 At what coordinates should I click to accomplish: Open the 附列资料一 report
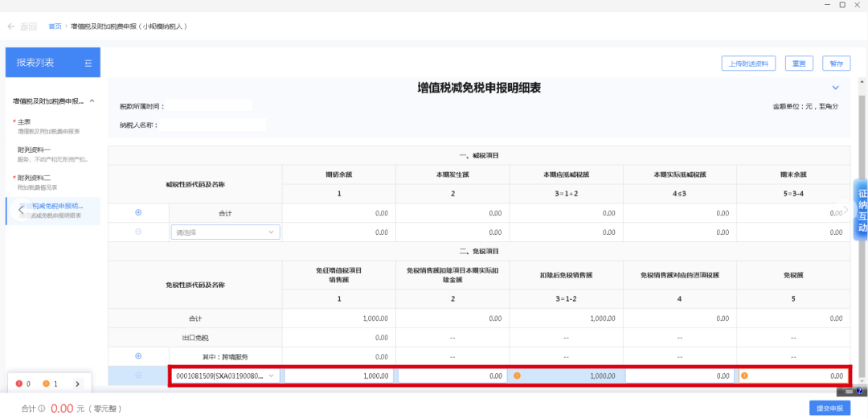click(52, 154)
